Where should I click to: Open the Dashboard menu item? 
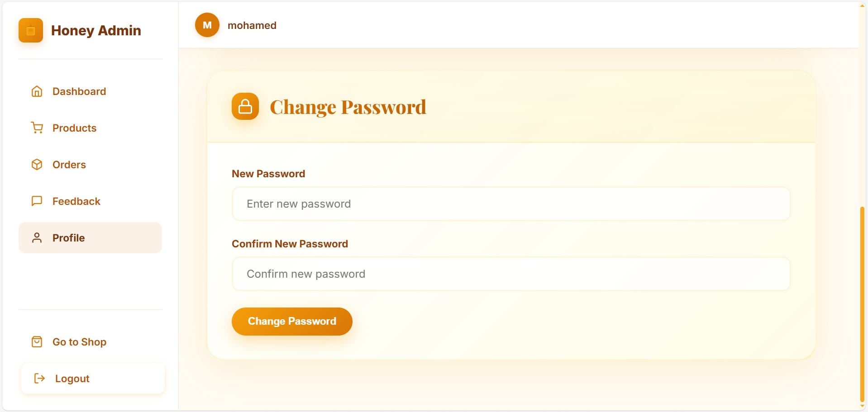tap(79, 91)
